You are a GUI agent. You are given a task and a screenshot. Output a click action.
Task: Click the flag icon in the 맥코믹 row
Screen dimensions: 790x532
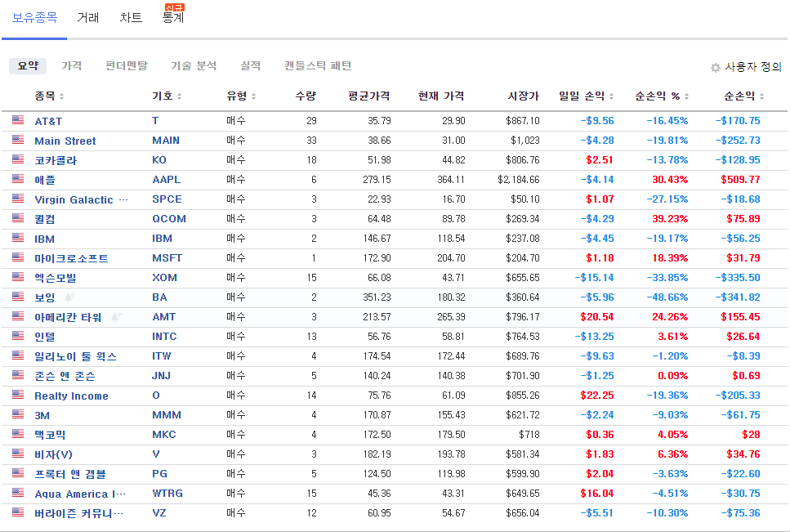click(18, 434)
